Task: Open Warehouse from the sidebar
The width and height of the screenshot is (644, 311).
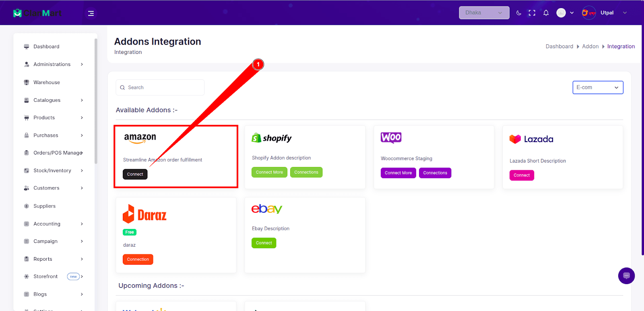Action: (x=47, y=82)
